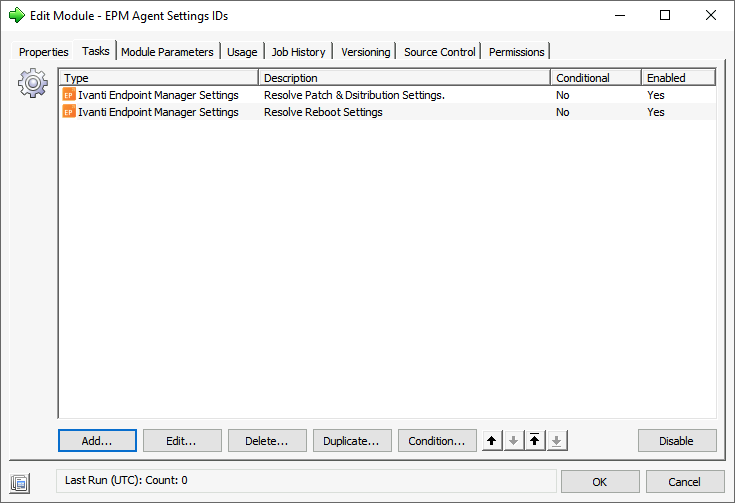Click the EP icon of the Resolve Reboot task

click(69, 112)
